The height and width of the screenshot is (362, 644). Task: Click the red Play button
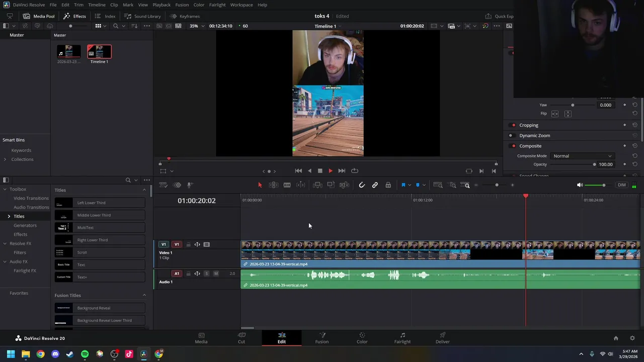[331, 171]
